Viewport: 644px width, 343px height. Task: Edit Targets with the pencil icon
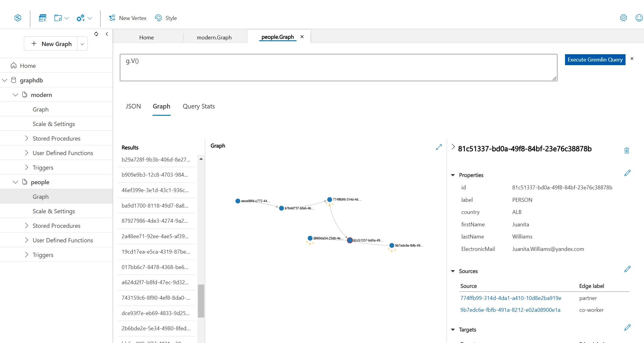627,328
